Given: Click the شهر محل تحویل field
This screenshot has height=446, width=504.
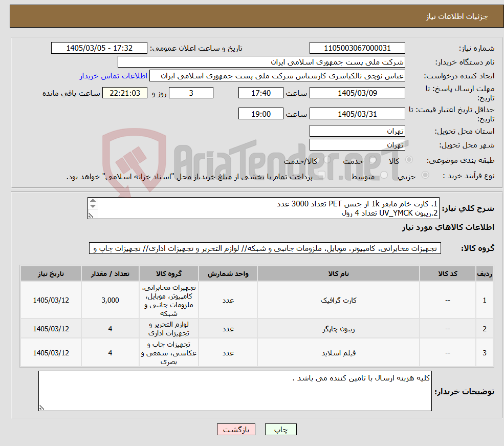Looking at the screenshot, I should (357, 145).
